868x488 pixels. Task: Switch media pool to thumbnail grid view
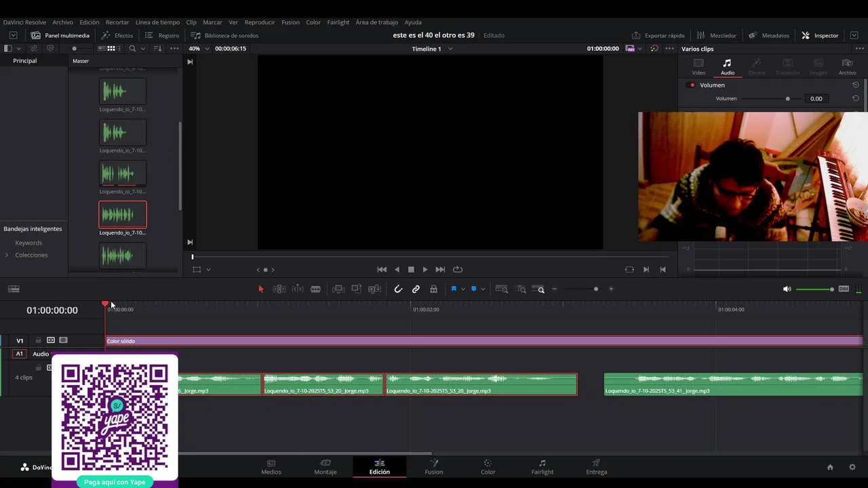[111, 49]
